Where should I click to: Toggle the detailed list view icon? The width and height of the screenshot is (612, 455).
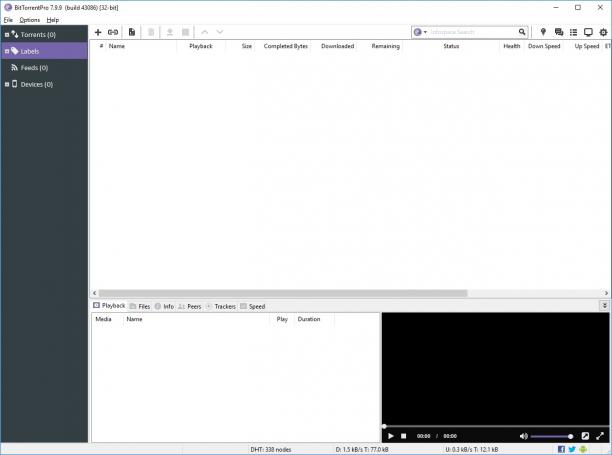click(x=573, y=32)
